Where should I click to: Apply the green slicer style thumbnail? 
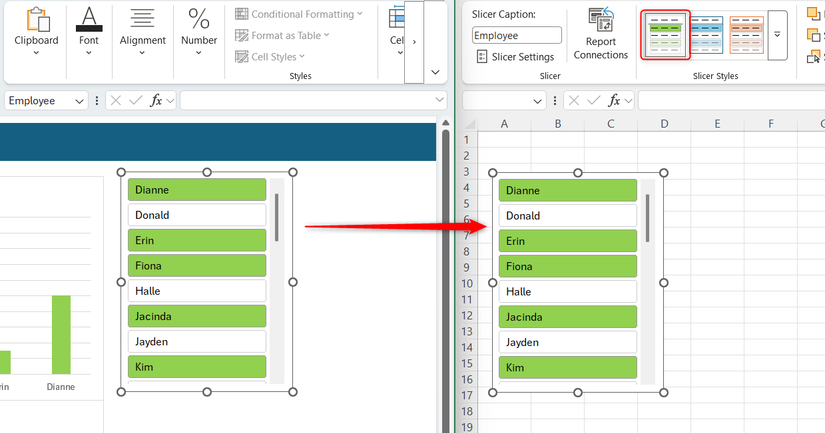point(665,35)
